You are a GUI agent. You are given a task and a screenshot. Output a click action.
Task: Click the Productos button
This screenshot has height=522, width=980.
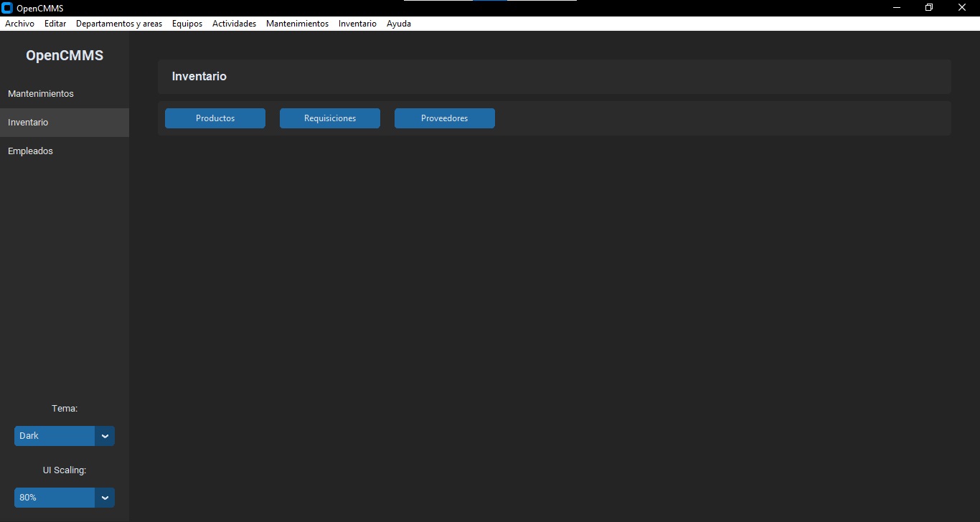tap(215, 118)
